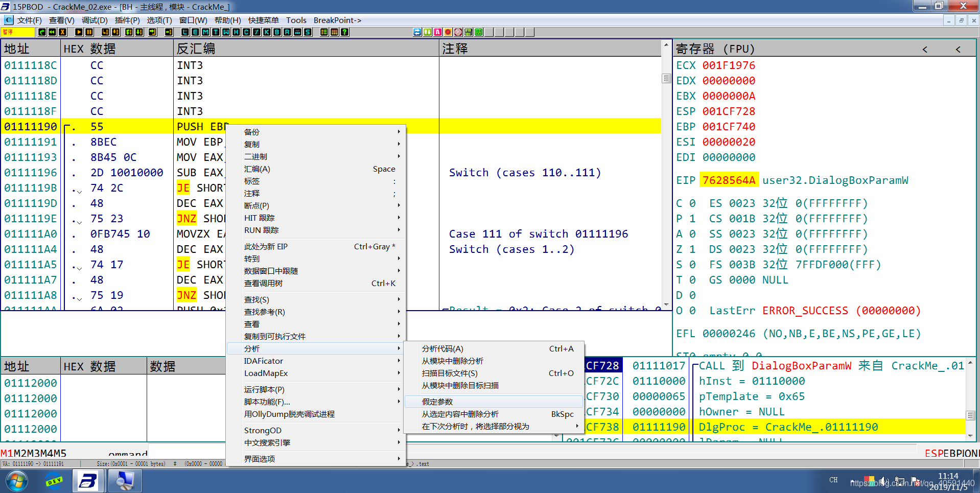
Task: Click the Dev-C++ taskbar icon
Action: coord(54,481)
